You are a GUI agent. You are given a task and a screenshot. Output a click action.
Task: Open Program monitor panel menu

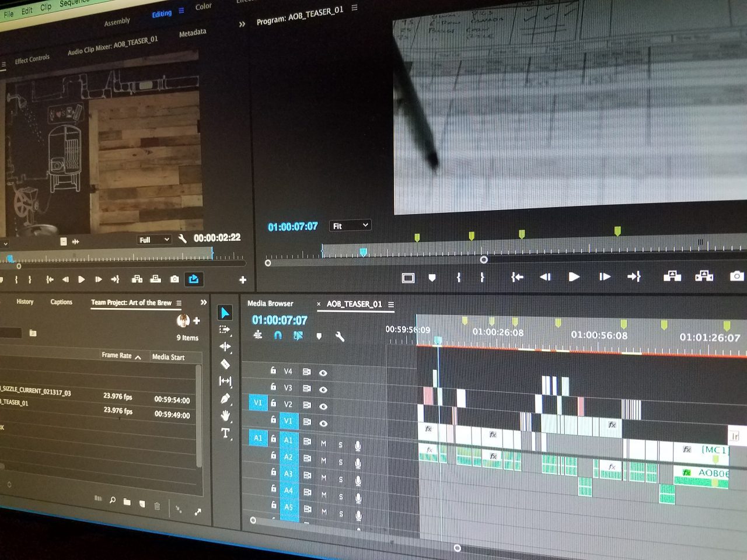(354, 8)
